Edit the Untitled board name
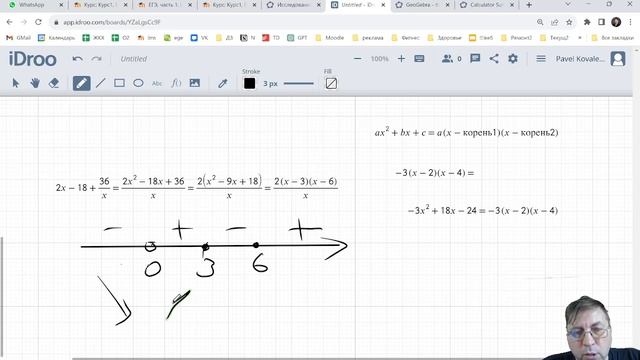The width and height of the screenshot is (640, 360). point(133,59)
